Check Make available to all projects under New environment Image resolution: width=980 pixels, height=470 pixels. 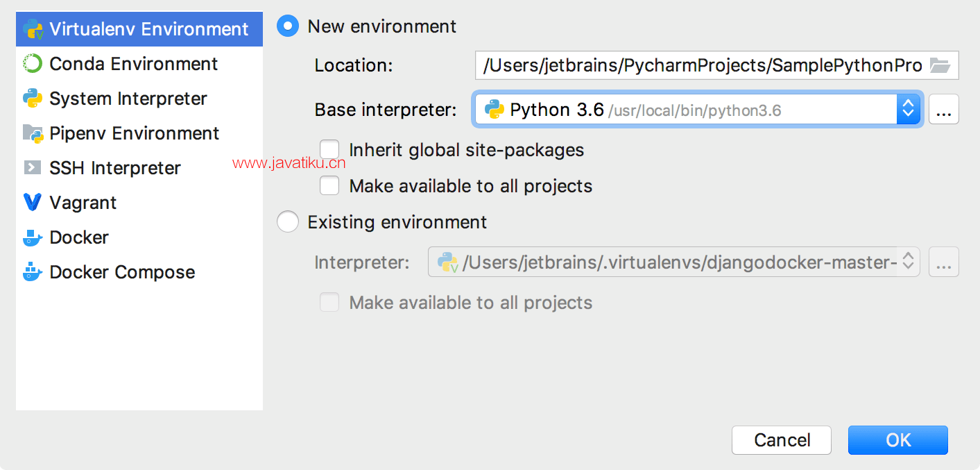click(329, 186)
